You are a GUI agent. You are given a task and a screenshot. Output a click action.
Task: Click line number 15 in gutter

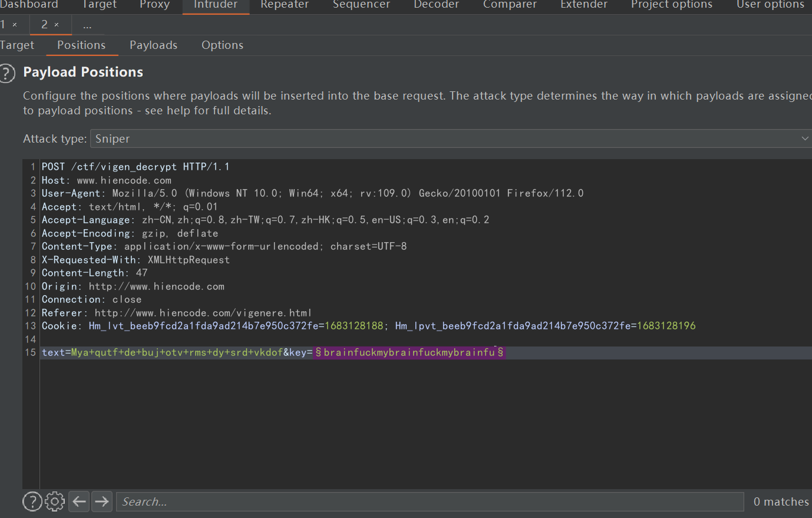(31, 352)
